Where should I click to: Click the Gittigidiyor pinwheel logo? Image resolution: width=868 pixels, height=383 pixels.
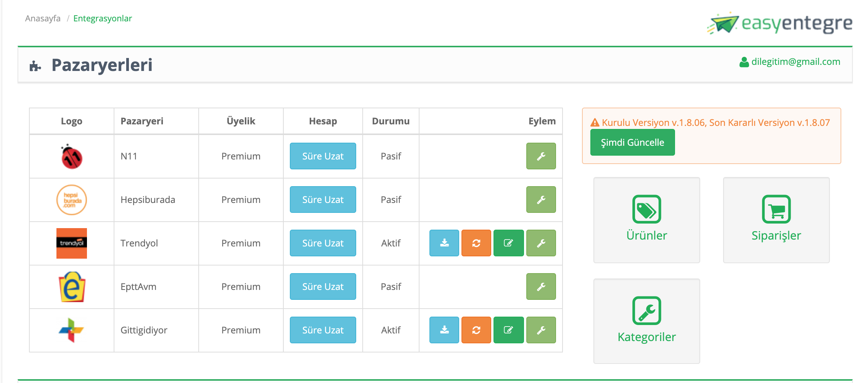click(71, 330)
